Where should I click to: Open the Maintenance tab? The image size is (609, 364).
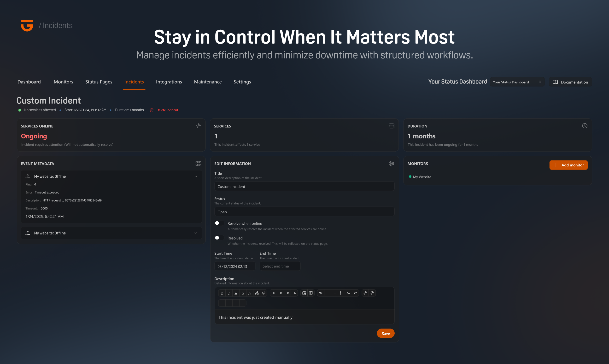[x=208, y=82]
